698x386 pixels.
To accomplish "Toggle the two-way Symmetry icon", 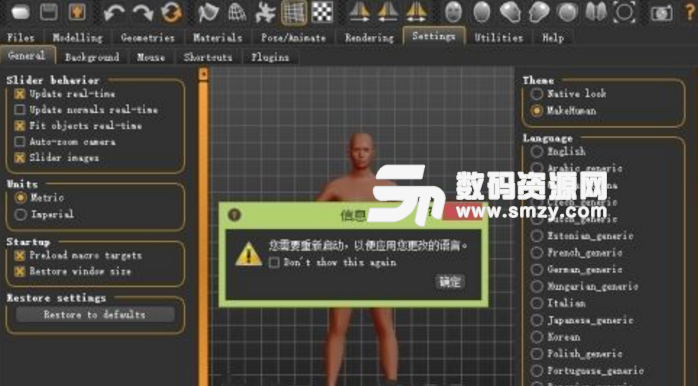I will coord(416,12).
